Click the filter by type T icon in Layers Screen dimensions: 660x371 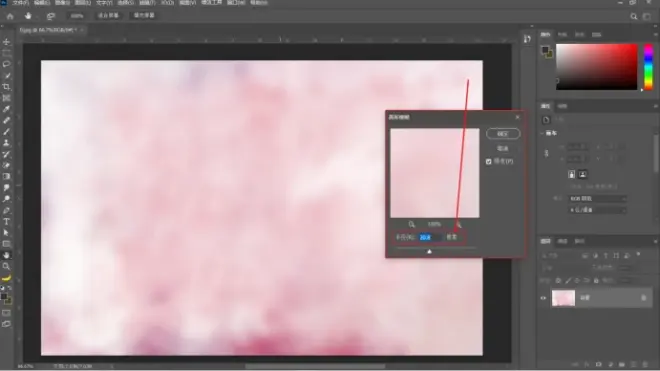(606, 256)
